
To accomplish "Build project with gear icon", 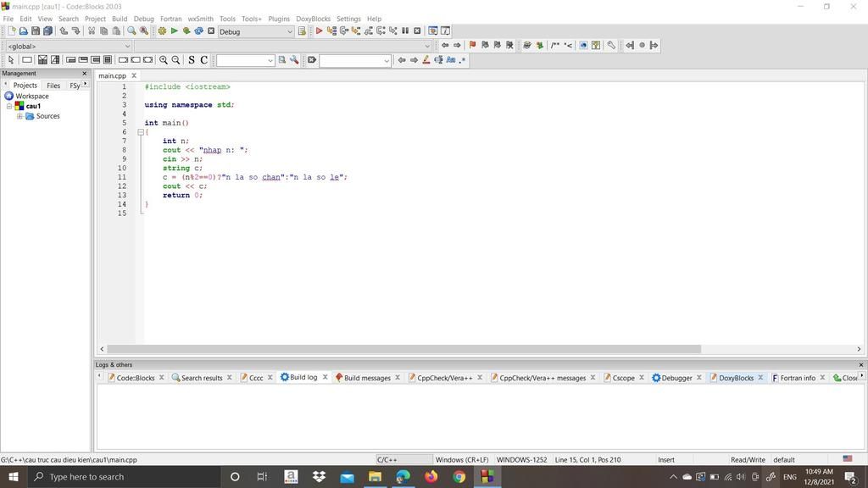I will 162,31.
